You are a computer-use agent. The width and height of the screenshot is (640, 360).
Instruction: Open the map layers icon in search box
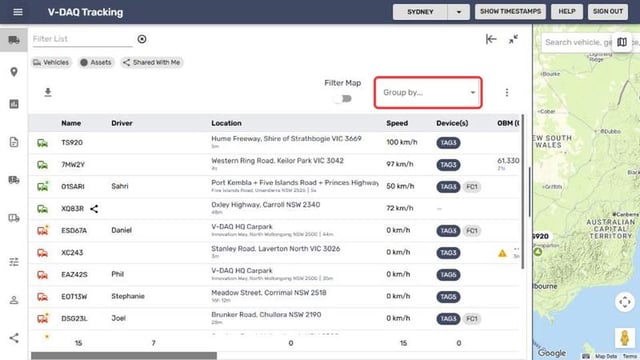pyautogui.click(x=622, y=42)
